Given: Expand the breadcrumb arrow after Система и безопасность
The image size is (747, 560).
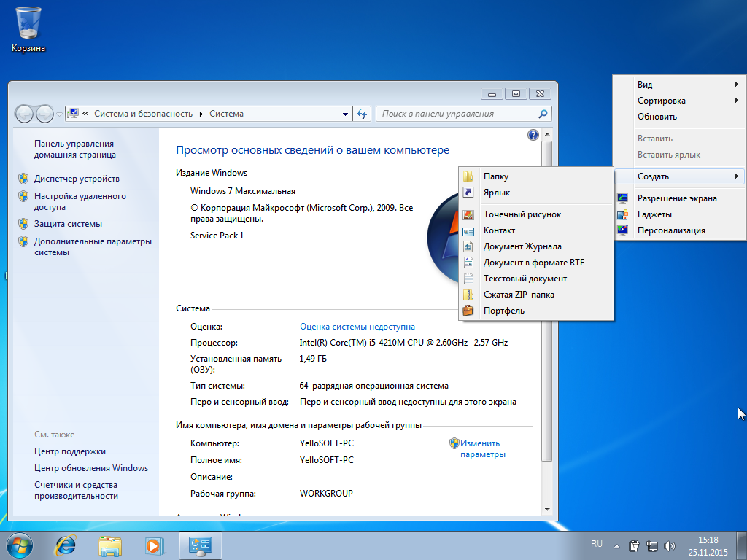Looking at the screenshot, I should 201,114.
